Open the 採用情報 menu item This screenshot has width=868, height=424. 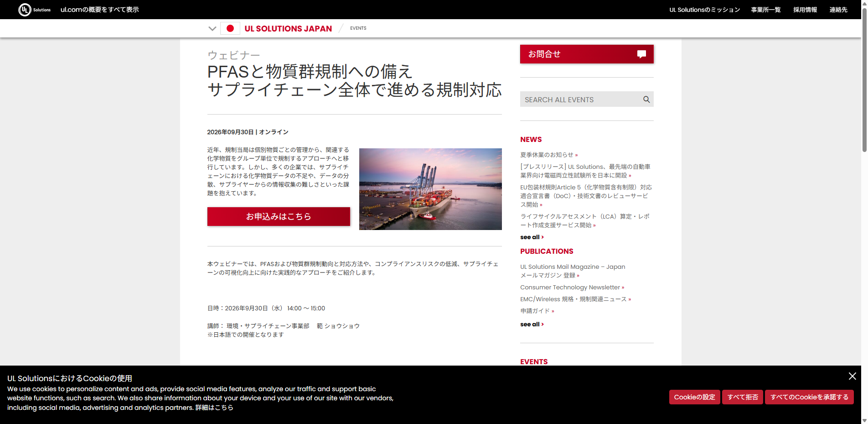[x=805, y=10]
